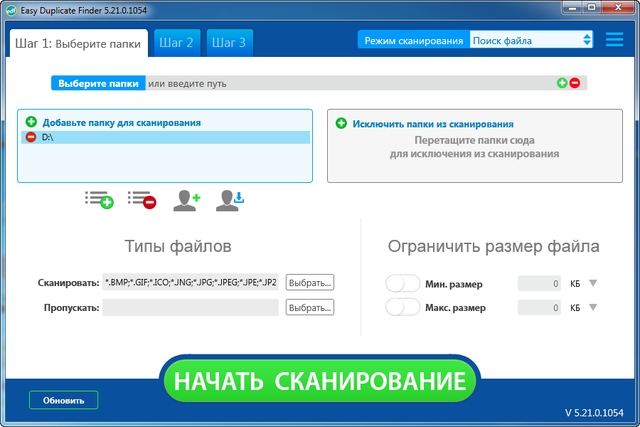Screen dimensions: 640x427
Task: Click the 'Обновить' button
Action: tap(64, 400)
